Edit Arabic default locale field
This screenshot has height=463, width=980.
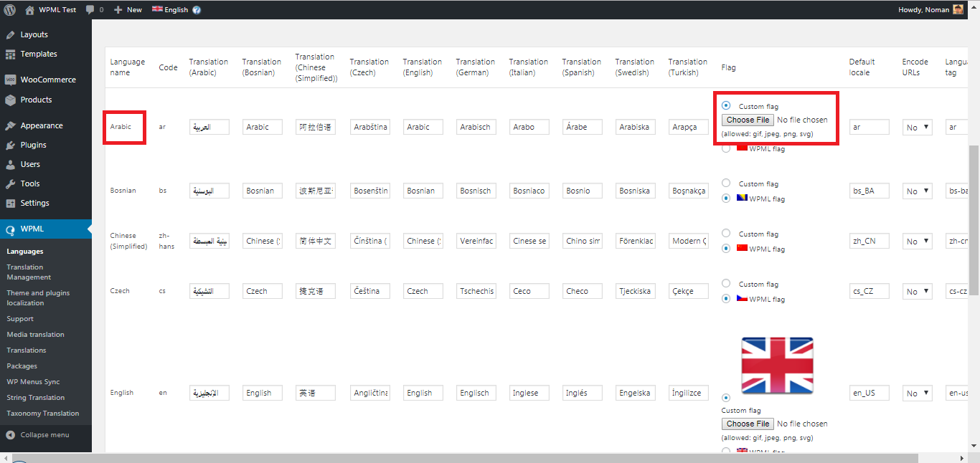(x=869, y=127)
